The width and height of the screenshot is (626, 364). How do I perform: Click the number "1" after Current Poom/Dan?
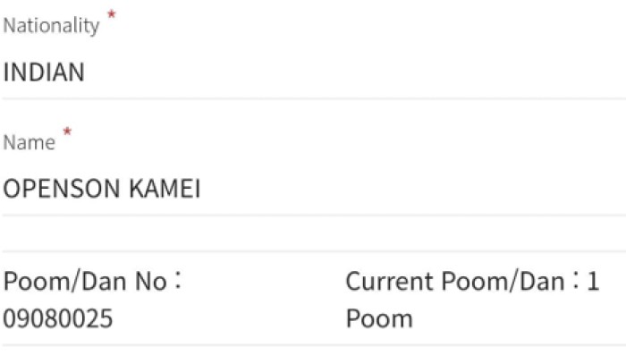(592, 283)
